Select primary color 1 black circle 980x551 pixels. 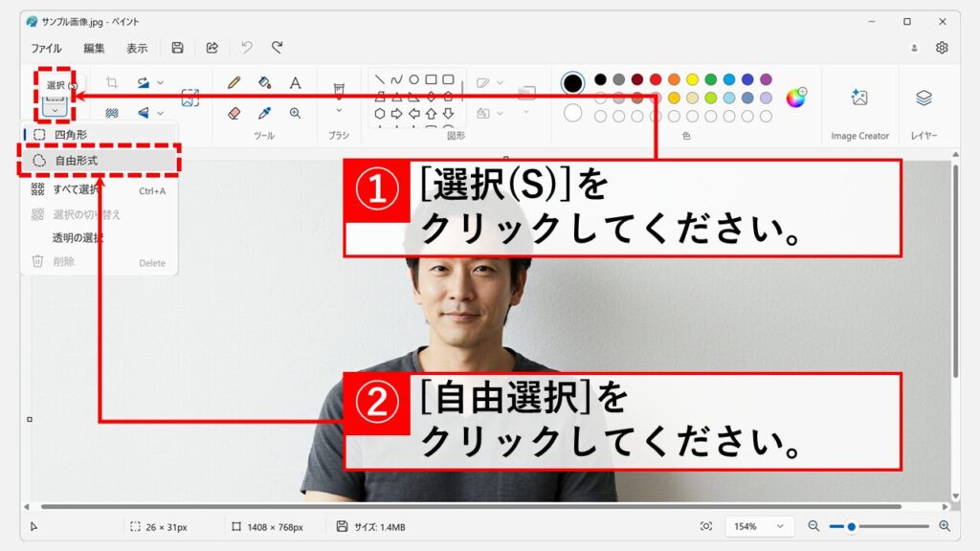click(x=572, y=83)
